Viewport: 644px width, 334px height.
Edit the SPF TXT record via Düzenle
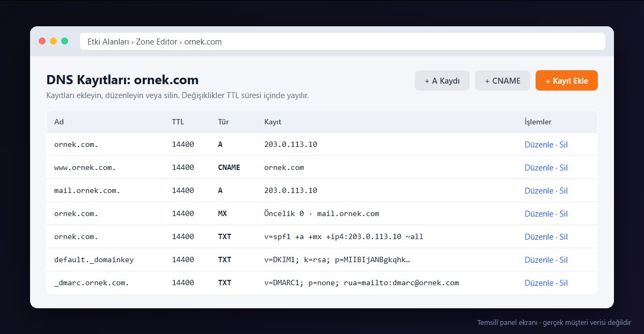pyautogui.click(x=539, y=237)
